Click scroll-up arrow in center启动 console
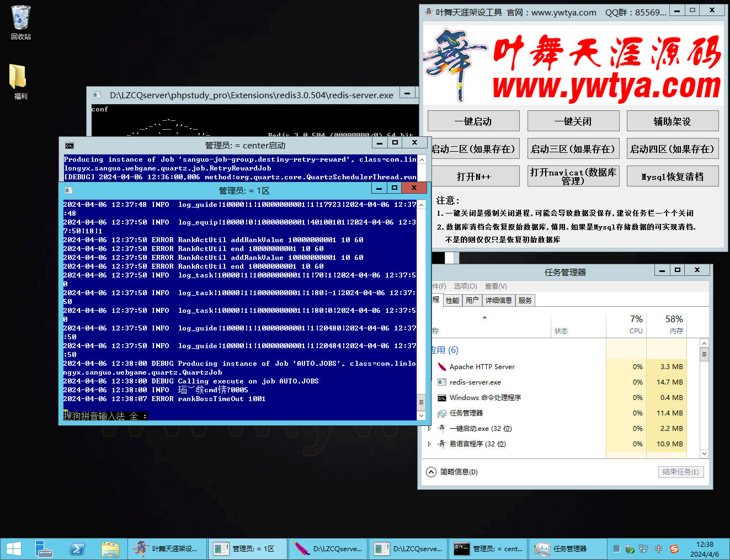This screenshot has height=560, width=730. (x=422, y=159)
